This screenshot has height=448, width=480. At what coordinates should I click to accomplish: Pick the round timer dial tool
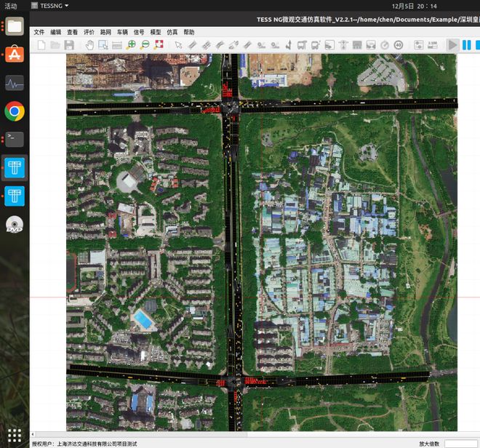385,45
